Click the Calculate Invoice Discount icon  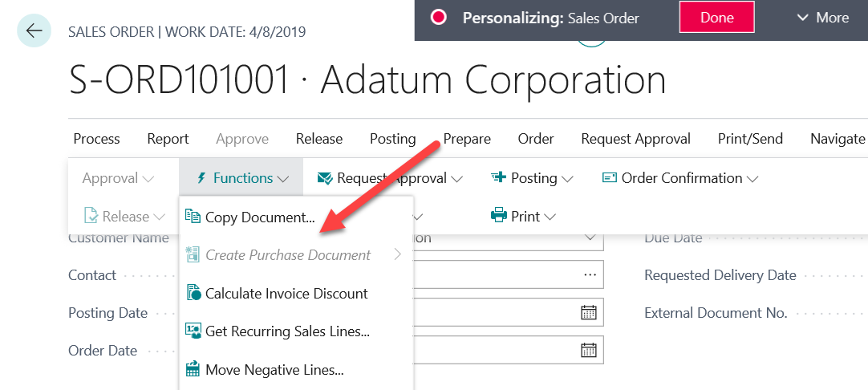[193, 294]
